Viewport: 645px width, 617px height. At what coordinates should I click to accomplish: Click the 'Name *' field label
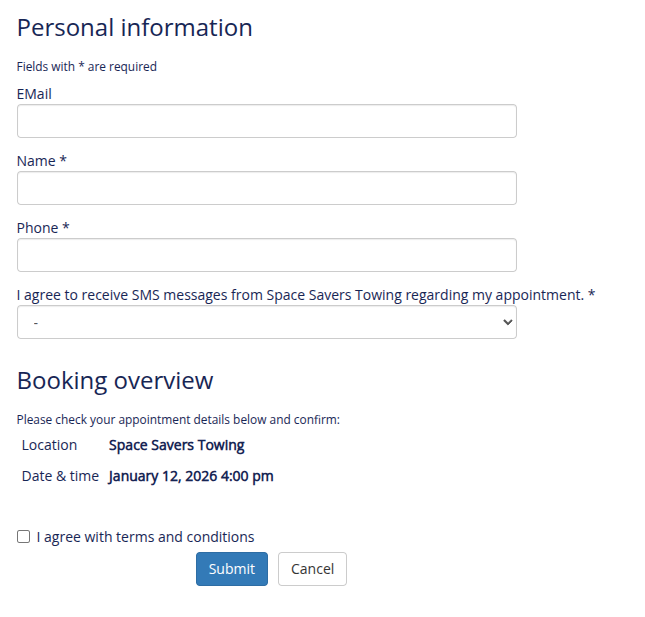coord(42,161)
